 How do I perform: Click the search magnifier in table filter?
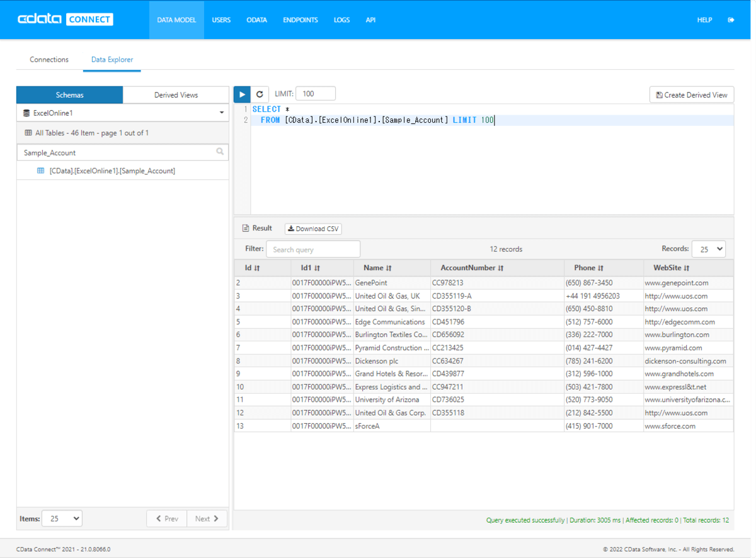tap(220, 152)
